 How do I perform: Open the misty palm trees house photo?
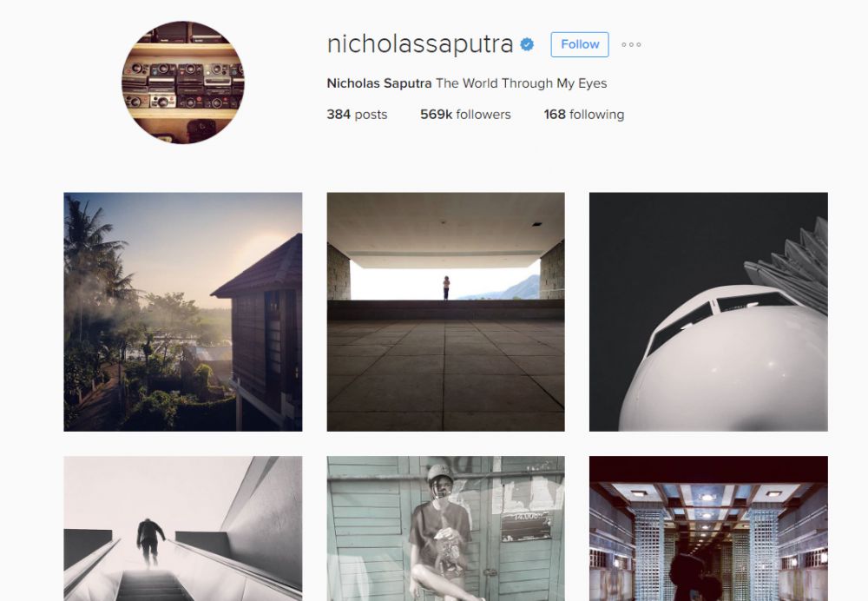point(183,312)
